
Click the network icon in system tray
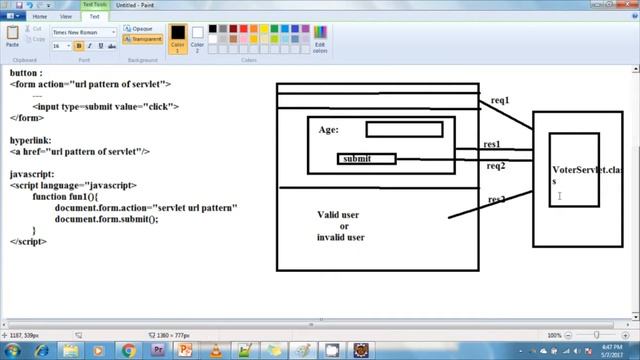(x=566, y=351)
